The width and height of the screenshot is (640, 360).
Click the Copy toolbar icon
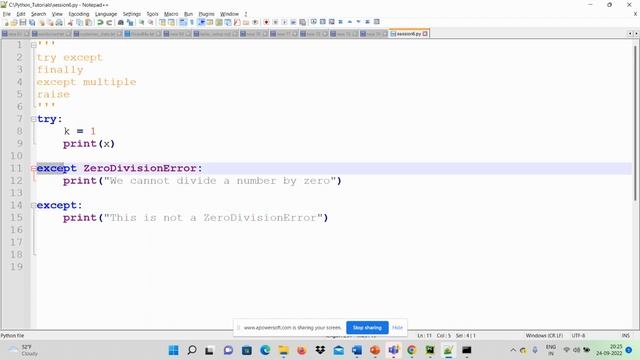[80, 22]
